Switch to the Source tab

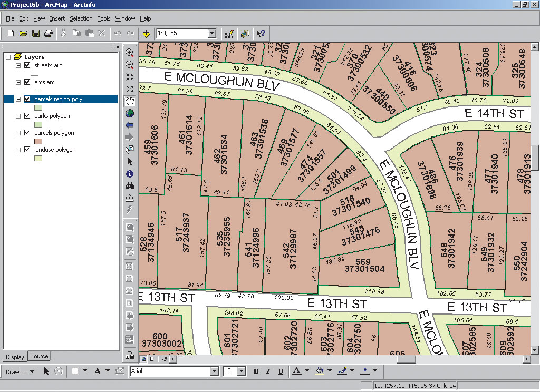39,356
